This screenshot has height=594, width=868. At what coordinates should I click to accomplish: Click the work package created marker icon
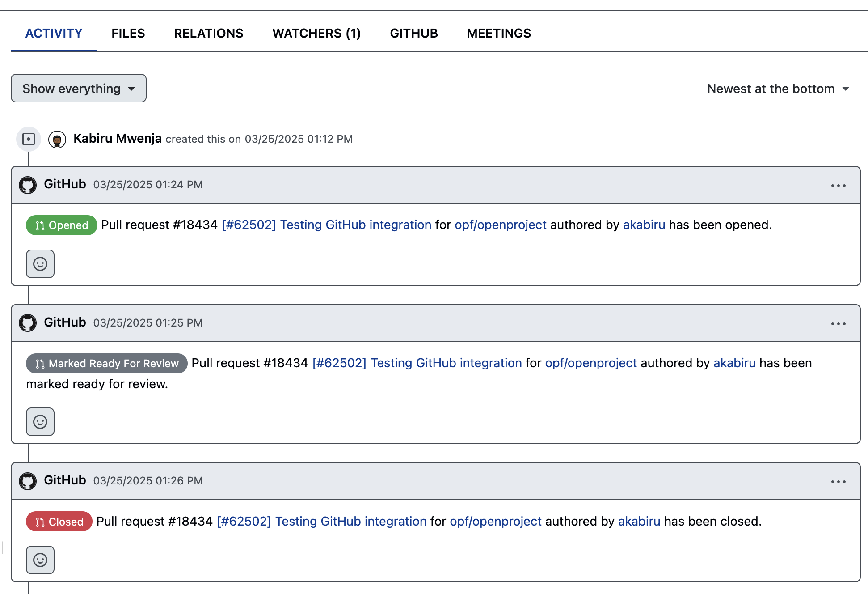tap(29, 139)
